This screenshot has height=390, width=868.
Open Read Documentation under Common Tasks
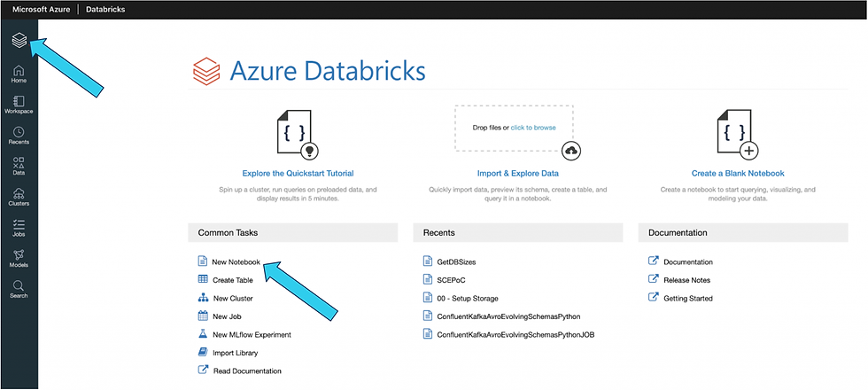point(247,371)
